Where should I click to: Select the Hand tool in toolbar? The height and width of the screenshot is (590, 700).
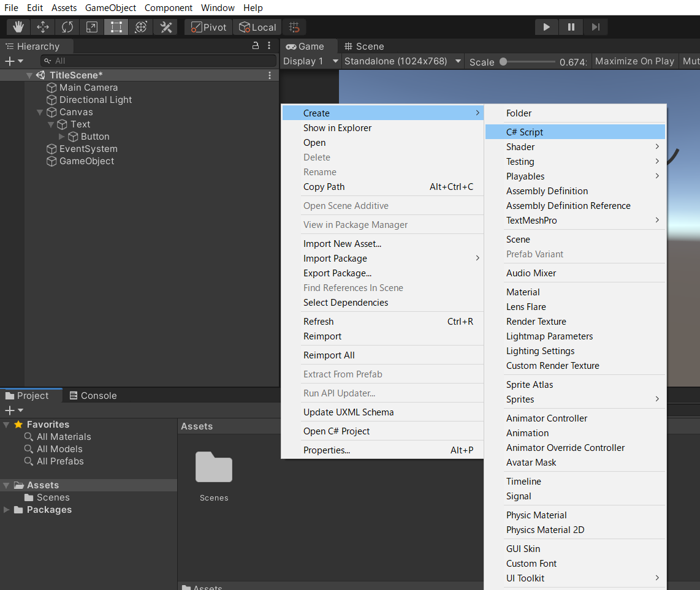pyautogui.click(x=18, y=27)
